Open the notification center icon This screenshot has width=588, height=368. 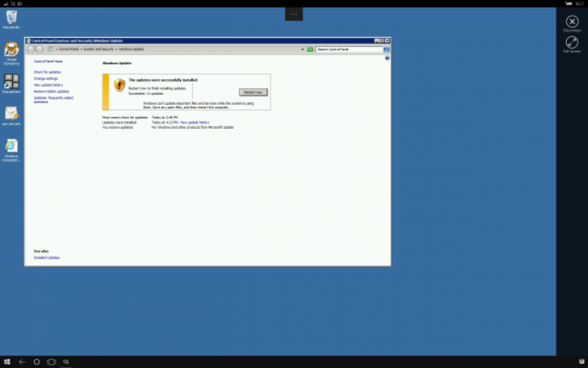click(x=582, y=362)
